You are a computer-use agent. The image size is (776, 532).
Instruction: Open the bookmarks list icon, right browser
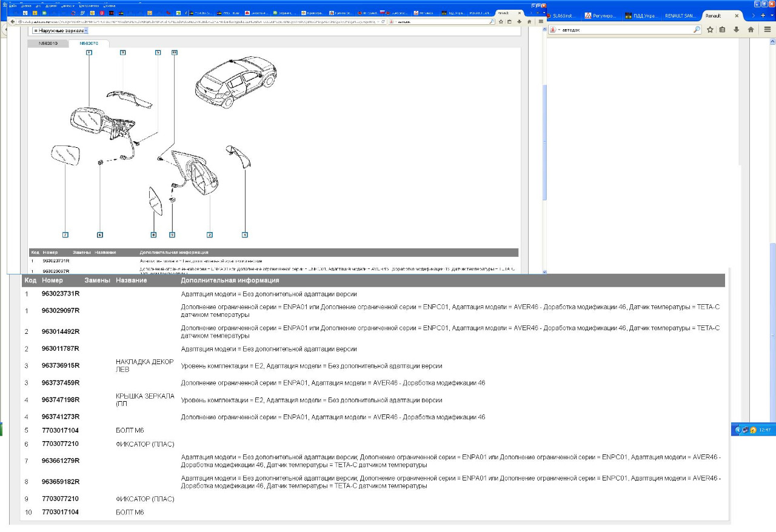point(723,29)
